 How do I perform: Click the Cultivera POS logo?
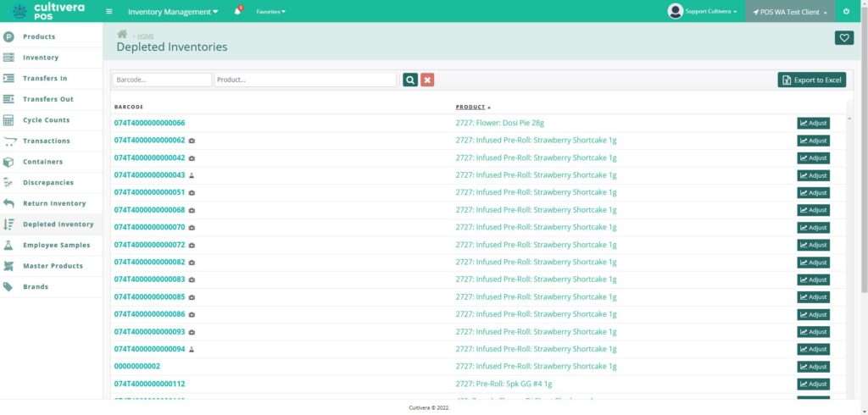pos(49,11)
